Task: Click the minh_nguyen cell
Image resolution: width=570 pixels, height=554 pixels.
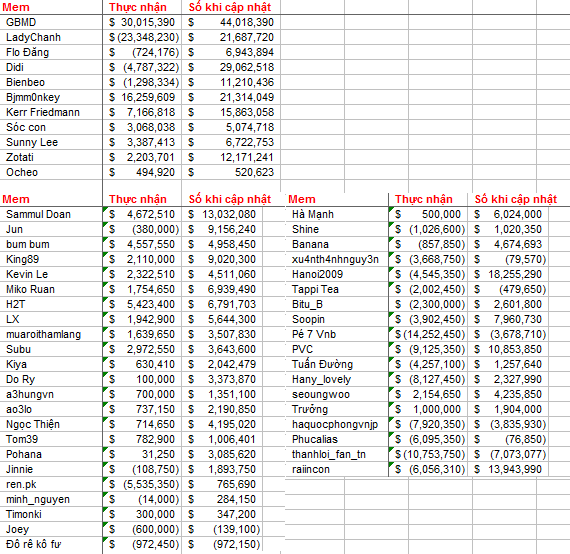Action: tap(51, 499)
